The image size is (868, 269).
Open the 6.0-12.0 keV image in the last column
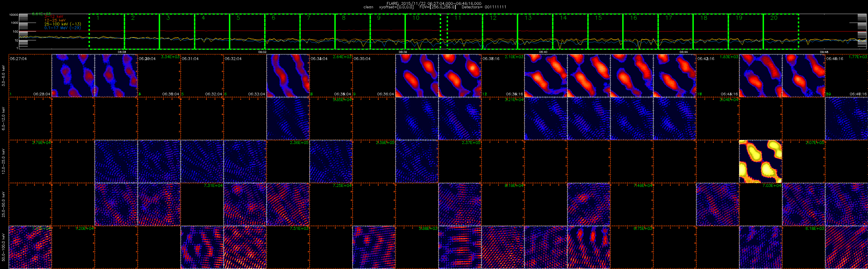(x=847, y=118)
